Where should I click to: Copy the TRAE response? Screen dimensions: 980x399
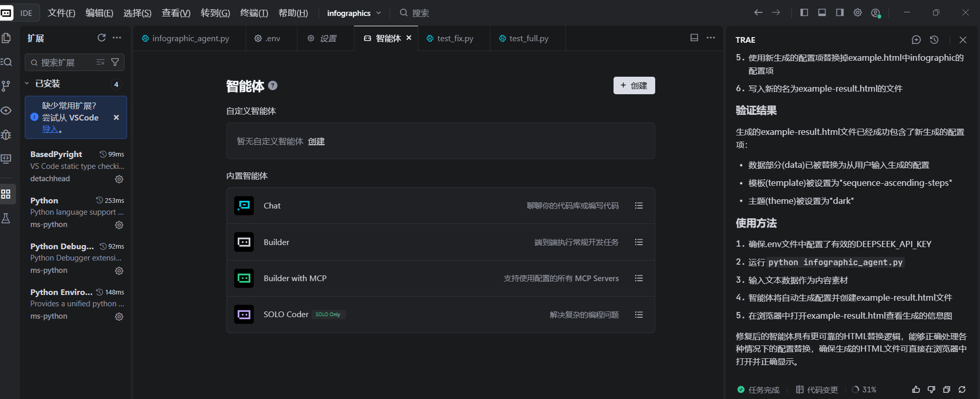(x=947, y=390)
